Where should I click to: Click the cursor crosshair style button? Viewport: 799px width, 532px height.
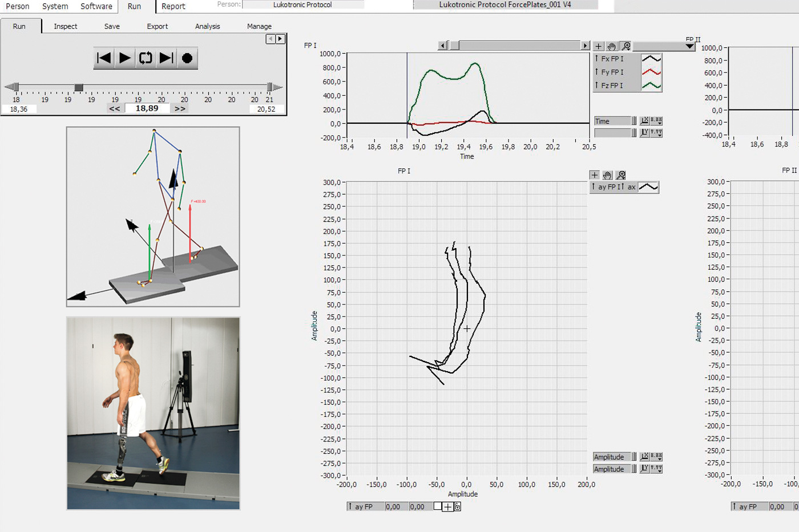pyautogui.click(x=448, y=506)
